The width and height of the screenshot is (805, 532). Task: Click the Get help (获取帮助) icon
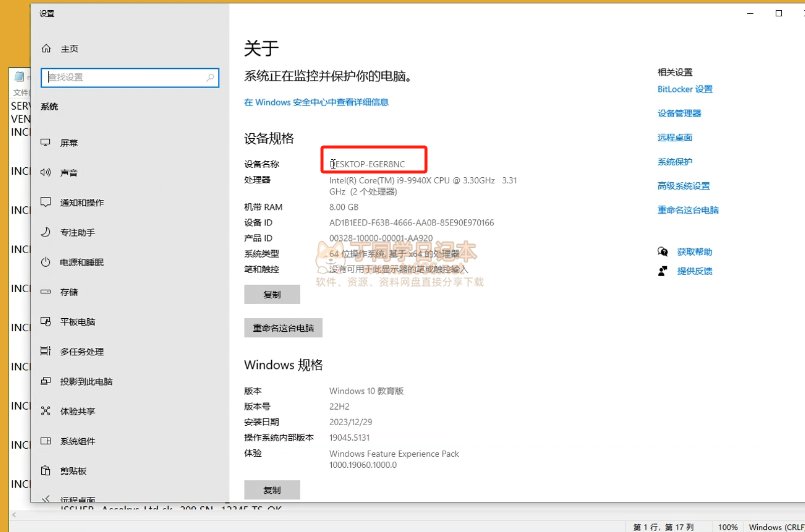662,252
